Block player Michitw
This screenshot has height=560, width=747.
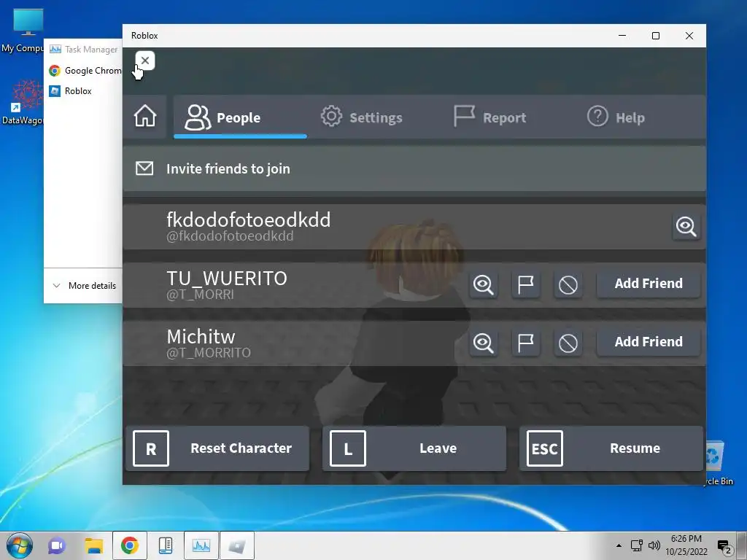click(x=568, y=343)
